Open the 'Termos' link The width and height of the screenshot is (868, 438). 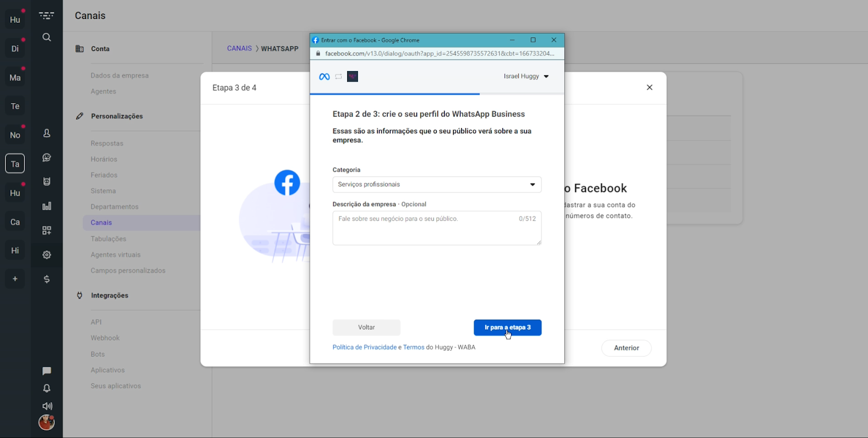pos(414,347)
